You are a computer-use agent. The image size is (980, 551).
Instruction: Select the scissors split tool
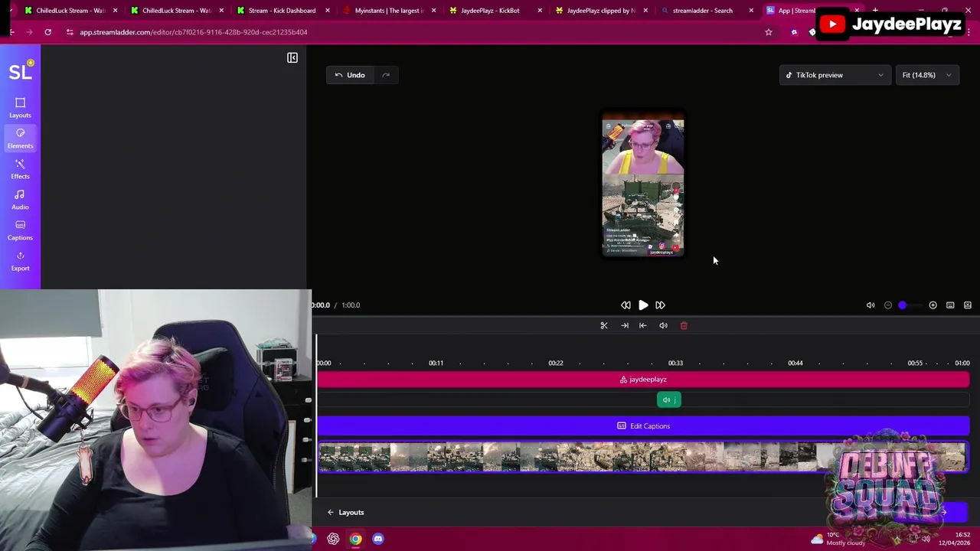(604, 326)
